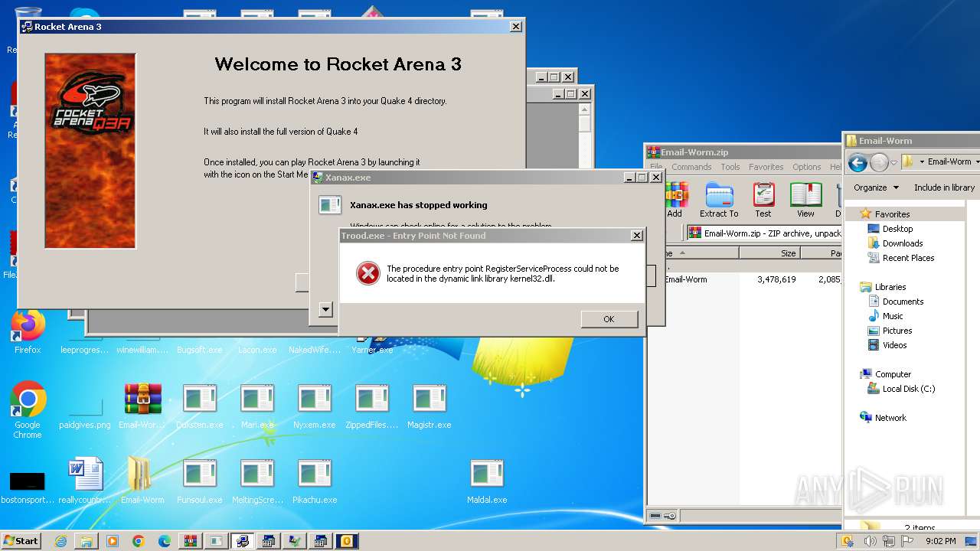Open Windows Explorer folder taskbar icon
This screenshot has width=980, height=551.
coord(87,541)
